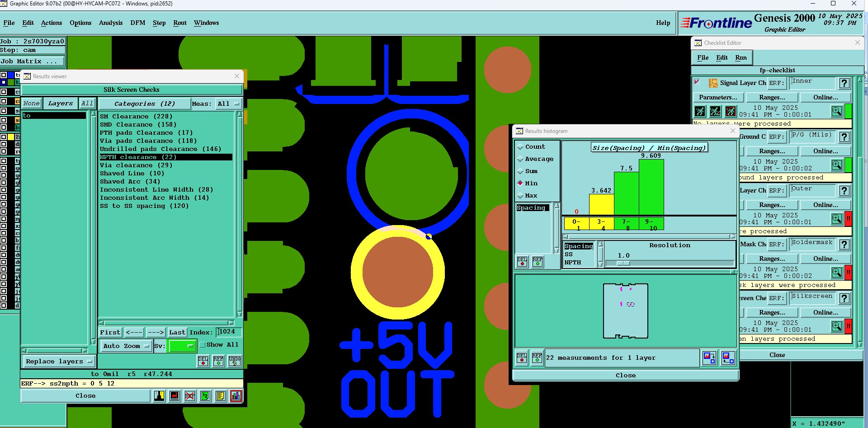868x428 pixels.
Task: Open results magnifier for Power/Ground check
Action: [837, 165]
